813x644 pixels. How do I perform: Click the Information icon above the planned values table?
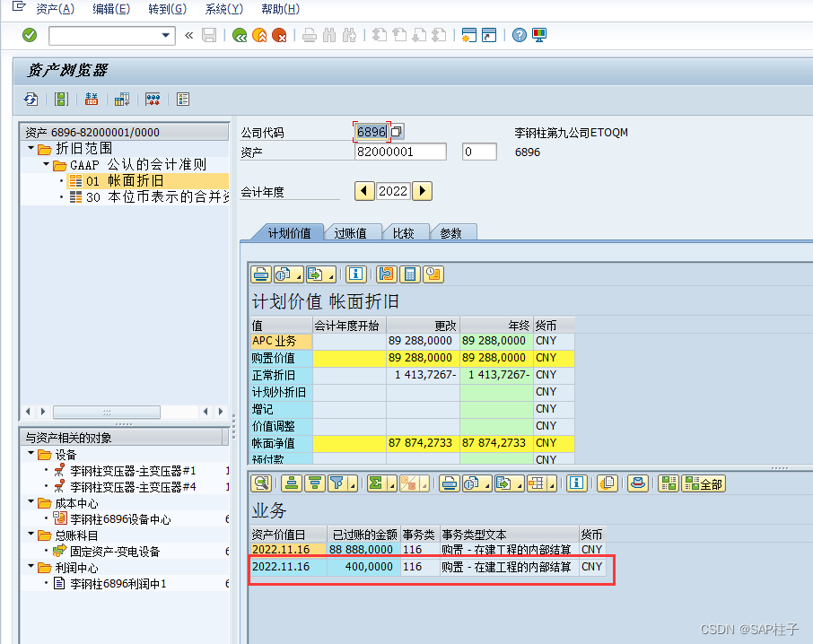click(x=355, y=274)
